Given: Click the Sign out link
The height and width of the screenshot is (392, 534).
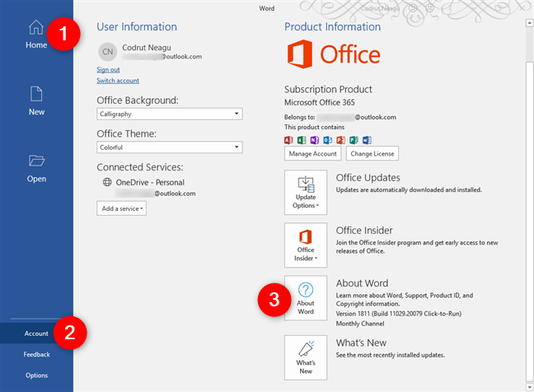Looking at the screenshot, I should click(108, 70).
